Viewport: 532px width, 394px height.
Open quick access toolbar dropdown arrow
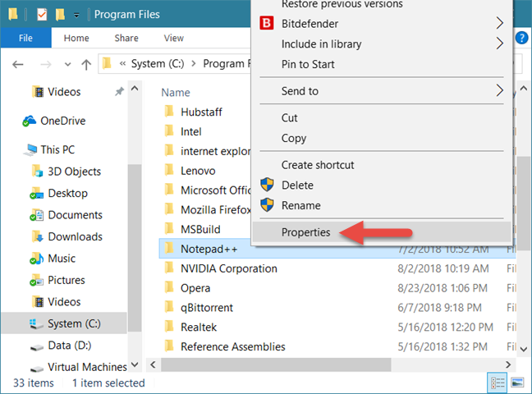pyautogui.click(x=76, y=16)
